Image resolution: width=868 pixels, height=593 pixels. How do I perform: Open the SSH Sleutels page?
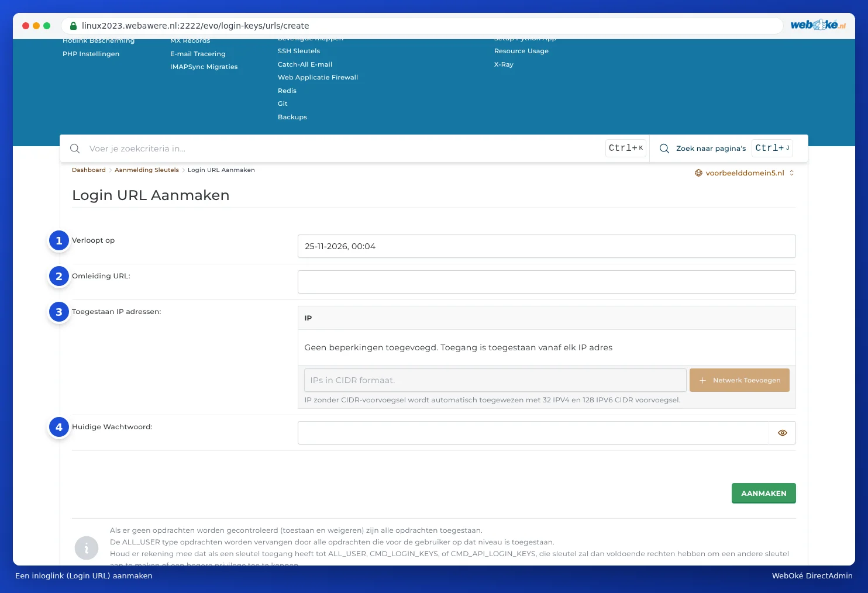[x=299, y=51]
